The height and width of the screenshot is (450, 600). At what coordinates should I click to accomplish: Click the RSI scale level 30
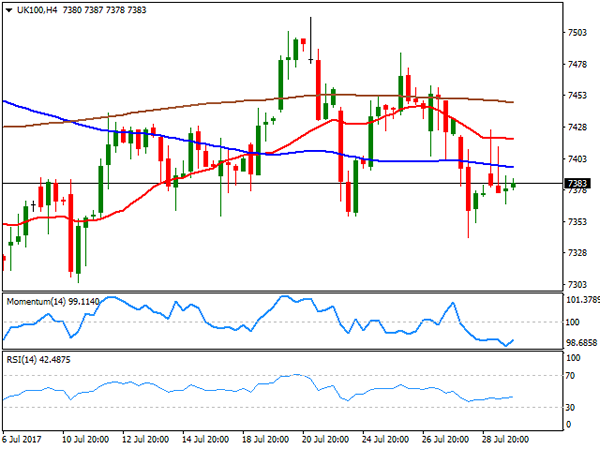click(570, 408)
